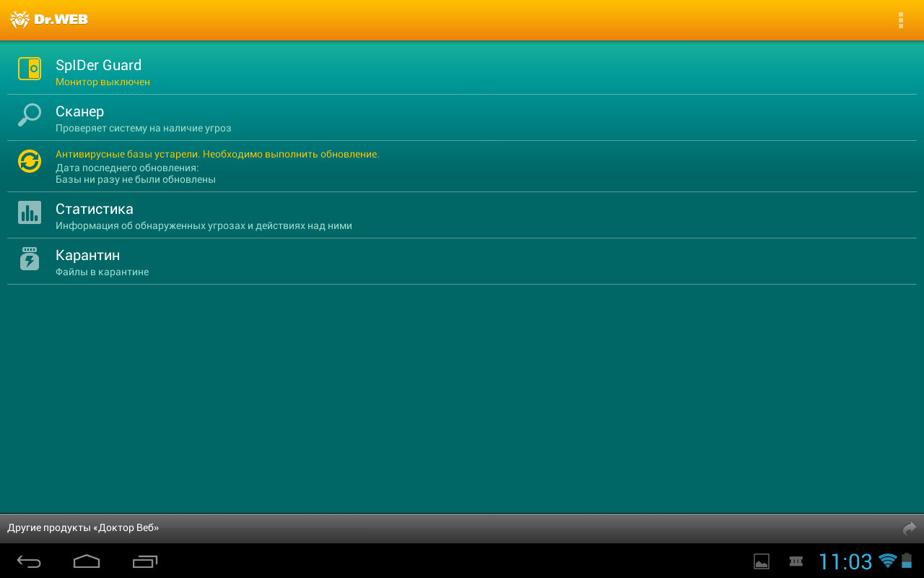Image resolution: width=924 pixels, height=578 pixels.
Task: Click the yellow database update icon
Action: pos(30,161)
